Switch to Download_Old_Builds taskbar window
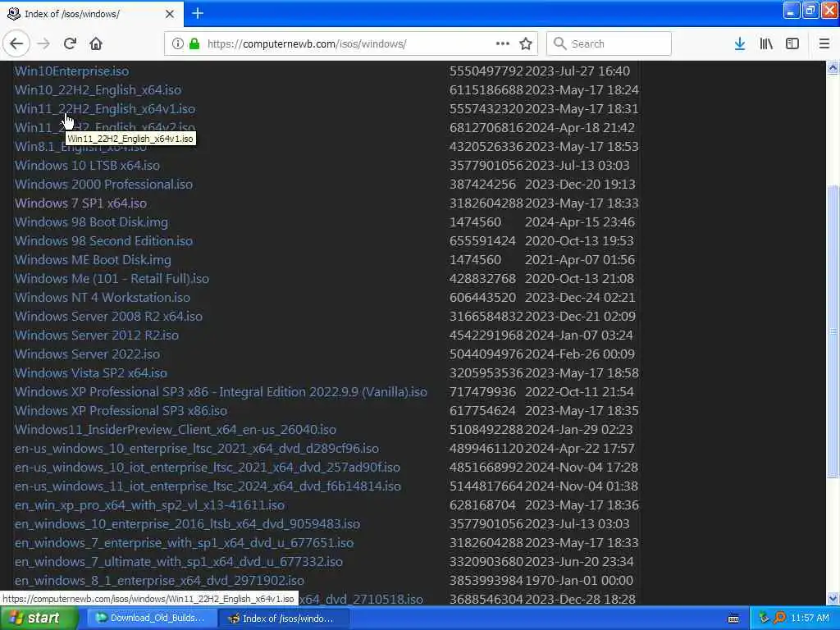The width and height of the screenshot is (840, 630). (150, 619)
